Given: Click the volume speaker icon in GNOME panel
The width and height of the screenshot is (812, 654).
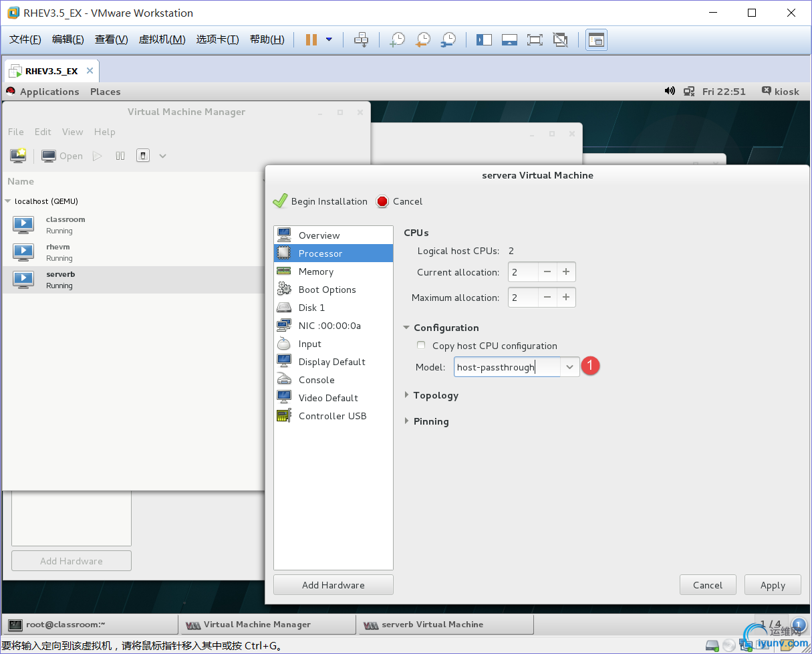Looking at the screenshot, I should 670,92.
